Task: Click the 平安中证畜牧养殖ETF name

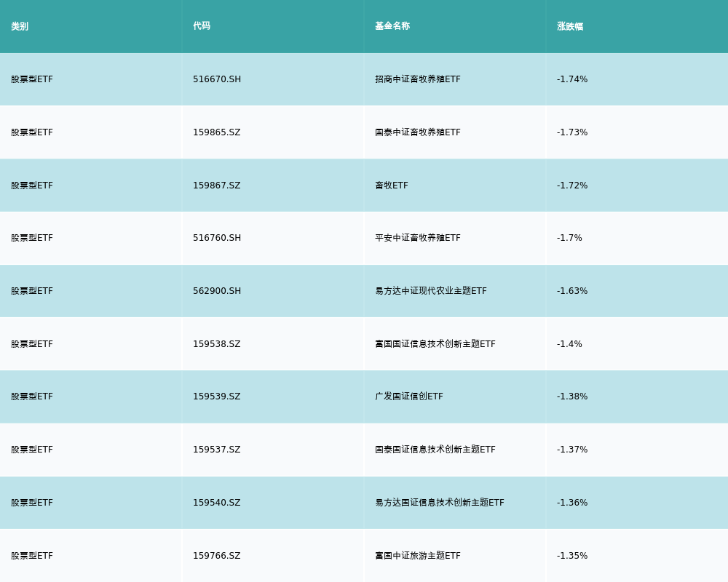Action: point(418,238)
